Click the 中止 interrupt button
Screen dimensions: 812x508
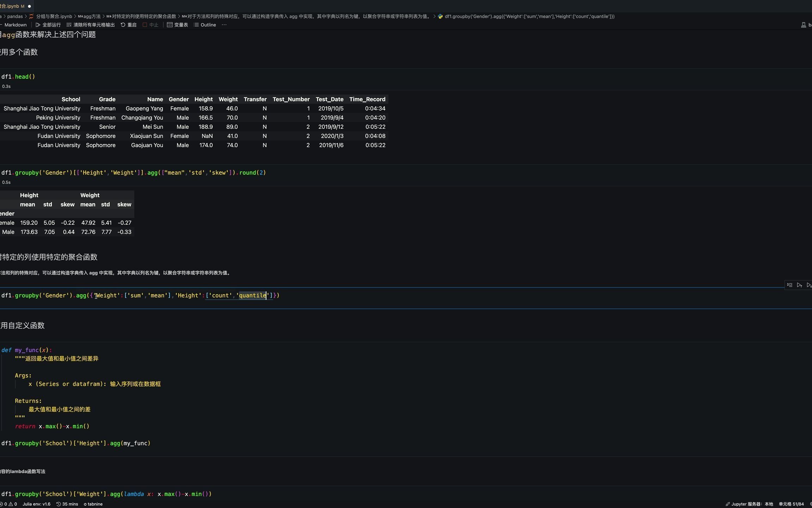pos(150,25)
